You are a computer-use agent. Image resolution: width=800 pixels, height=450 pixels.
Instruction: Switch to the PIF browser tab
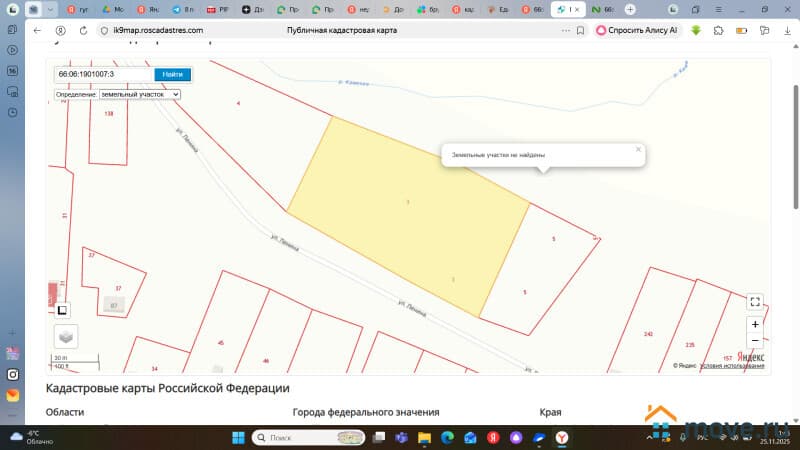tap(216, 9)
